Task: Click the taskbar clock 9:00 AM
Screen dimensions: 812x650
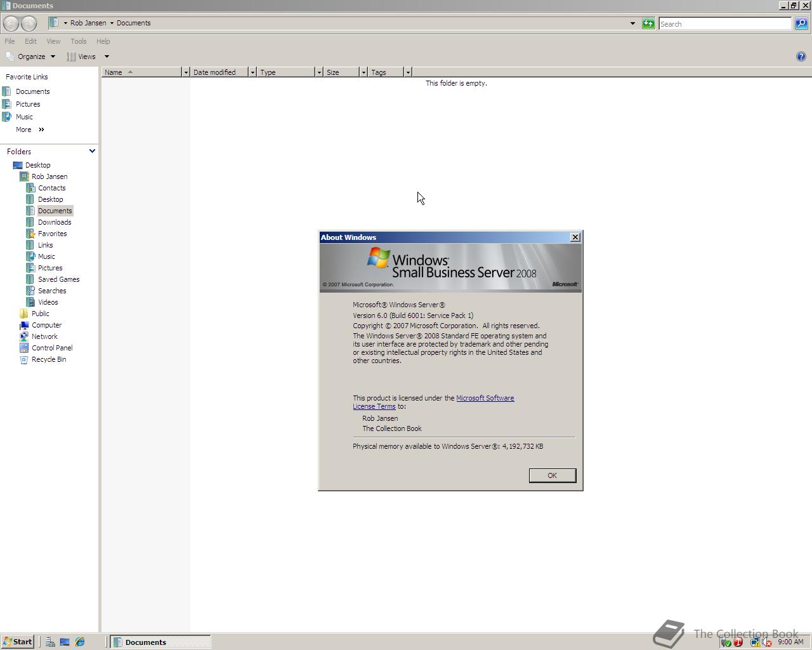Action: point(790,642)
